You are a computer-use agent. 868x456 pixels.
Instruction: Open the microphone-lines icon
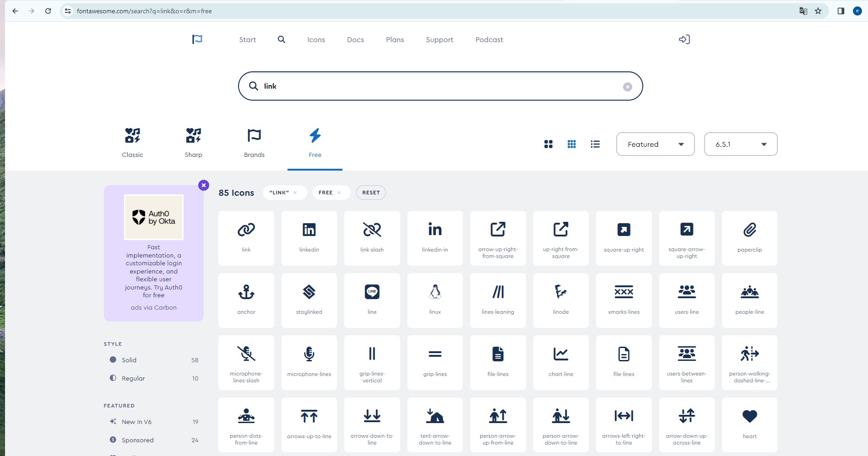pos(309,362)
